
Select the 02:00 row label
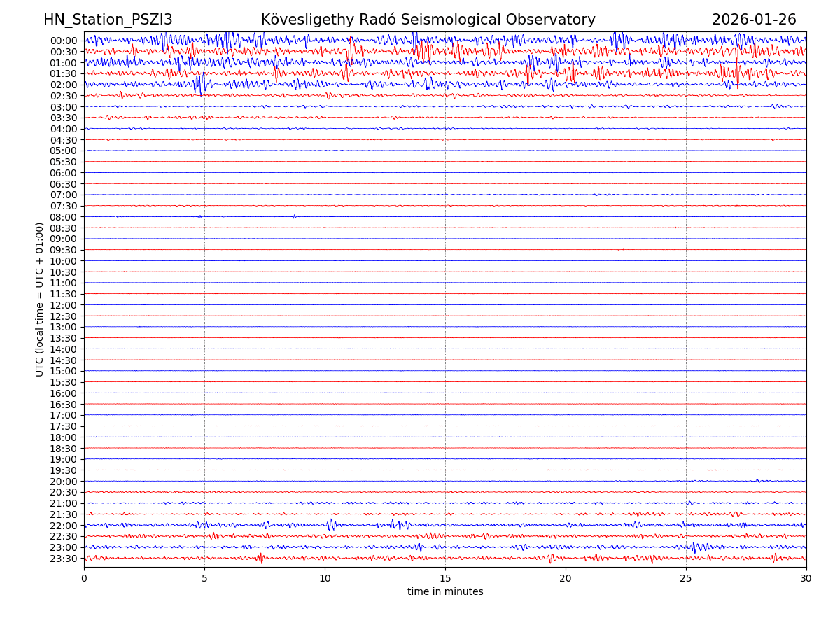(64, 85)
